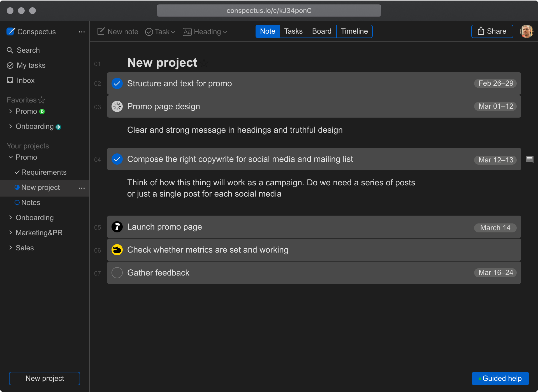Open the Task type dropdown

(160, 32)
